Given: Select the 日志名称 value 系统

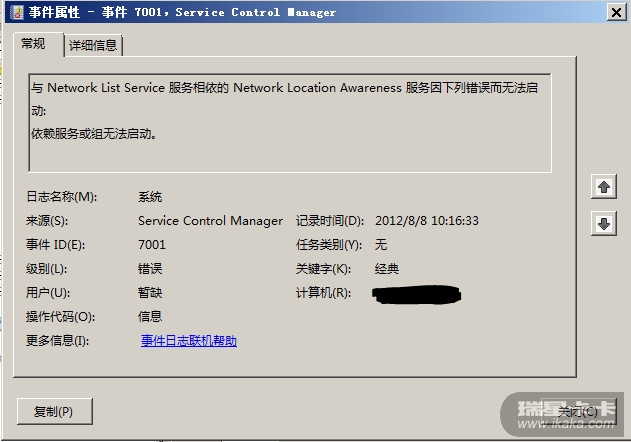Looking at the screenshot, I should pos(150,197).
